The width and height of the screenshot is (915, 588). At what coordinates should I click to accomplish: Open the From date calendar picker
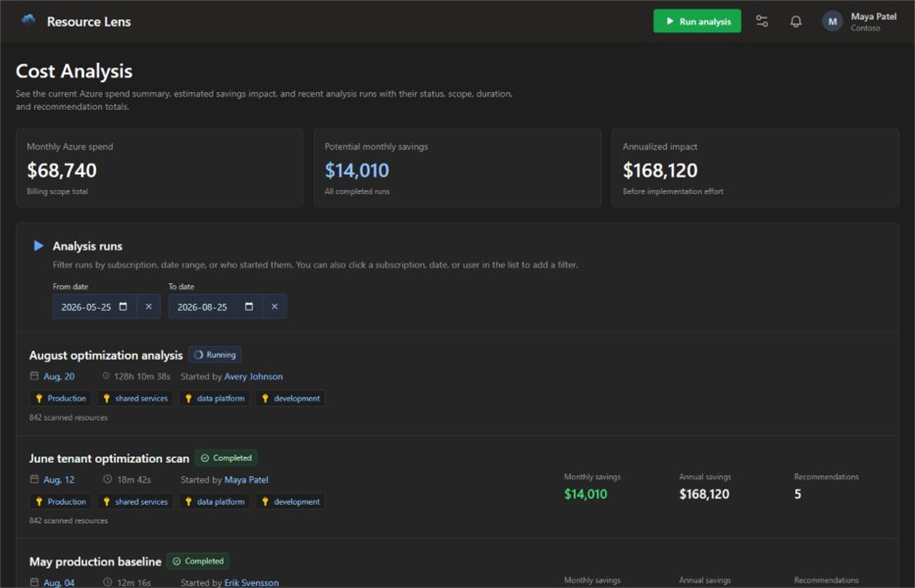point(123,306)
